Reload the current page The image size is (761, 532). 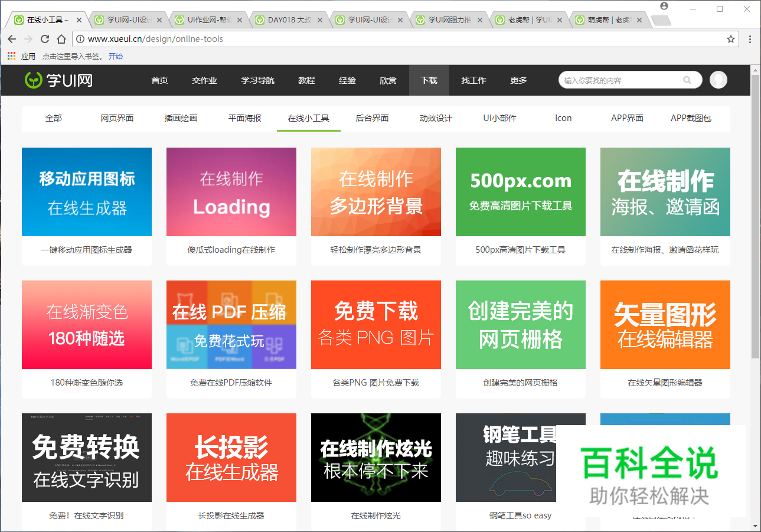[44, 39]
